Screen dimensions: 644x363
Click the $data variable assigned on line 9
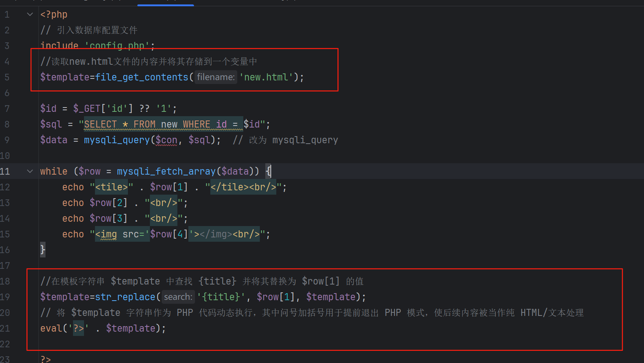pos(54,140)
